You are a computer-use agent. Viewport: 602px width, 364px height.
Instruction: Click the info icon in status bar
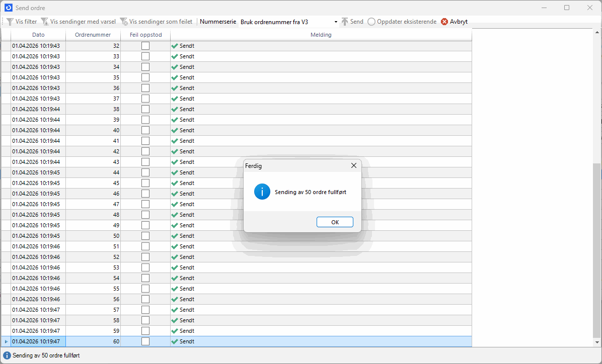[x=7, y=355]
